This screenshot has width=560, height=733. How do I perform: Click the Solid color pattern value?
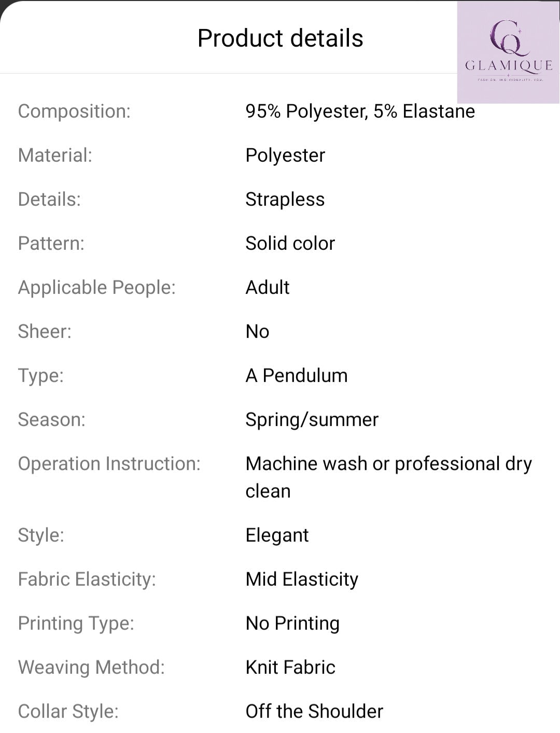click(290, 244)
